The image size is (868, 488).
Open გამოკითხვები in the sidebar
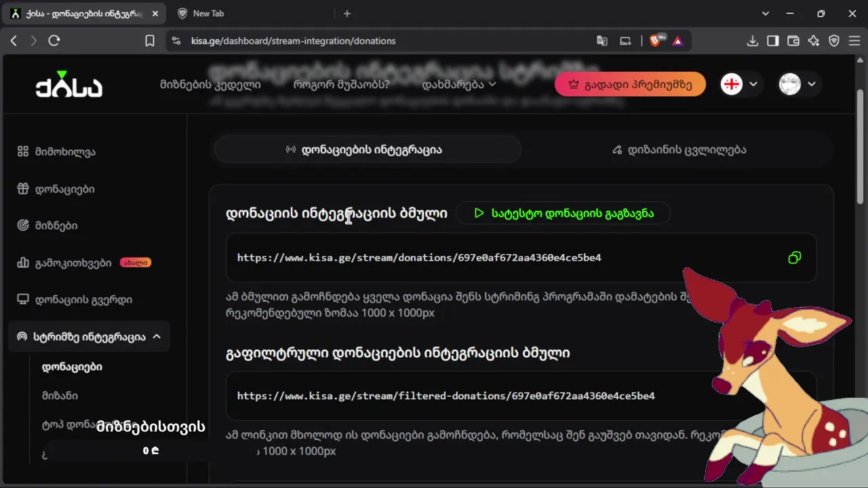[x=73, y=263]
